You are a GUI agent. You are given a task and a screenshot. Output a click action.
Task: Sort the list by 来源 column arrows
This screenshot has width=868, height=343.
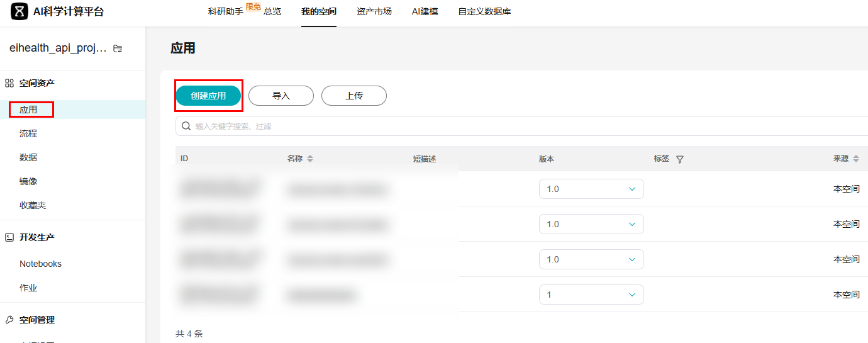(x=855, y=159)
